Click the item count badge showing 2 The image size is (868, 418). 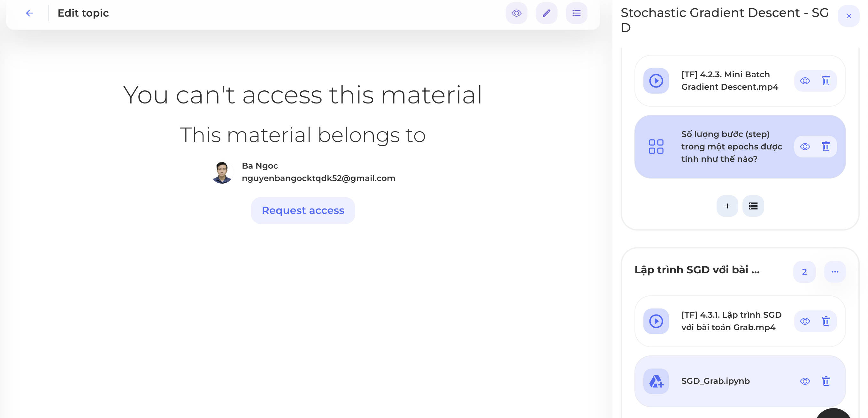point(804,272)
